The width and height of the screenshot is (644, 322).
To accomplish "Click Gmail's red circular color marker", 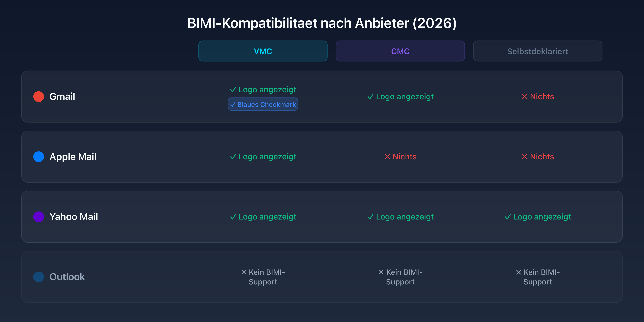I will [x=38, y=96].
